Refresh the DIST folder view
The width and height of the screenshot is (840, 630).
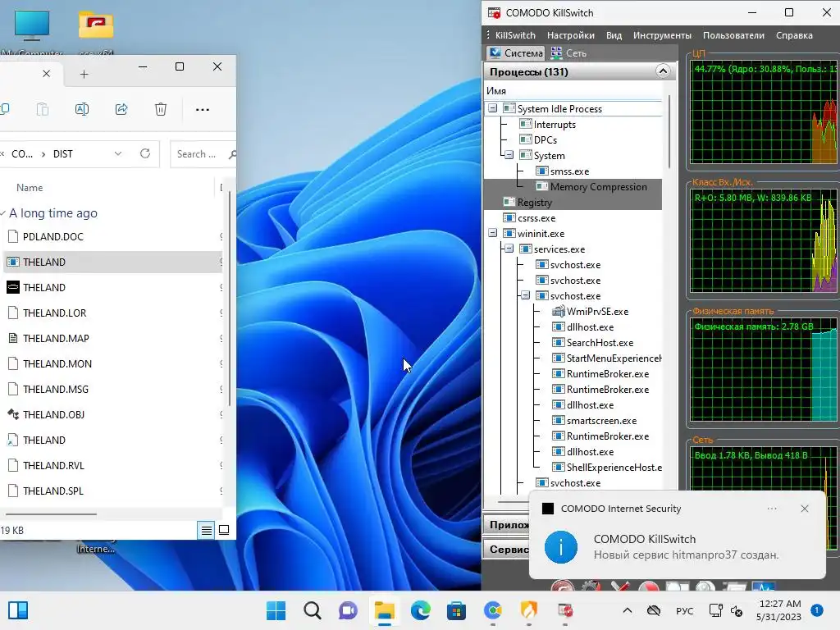tap(145, 153)
